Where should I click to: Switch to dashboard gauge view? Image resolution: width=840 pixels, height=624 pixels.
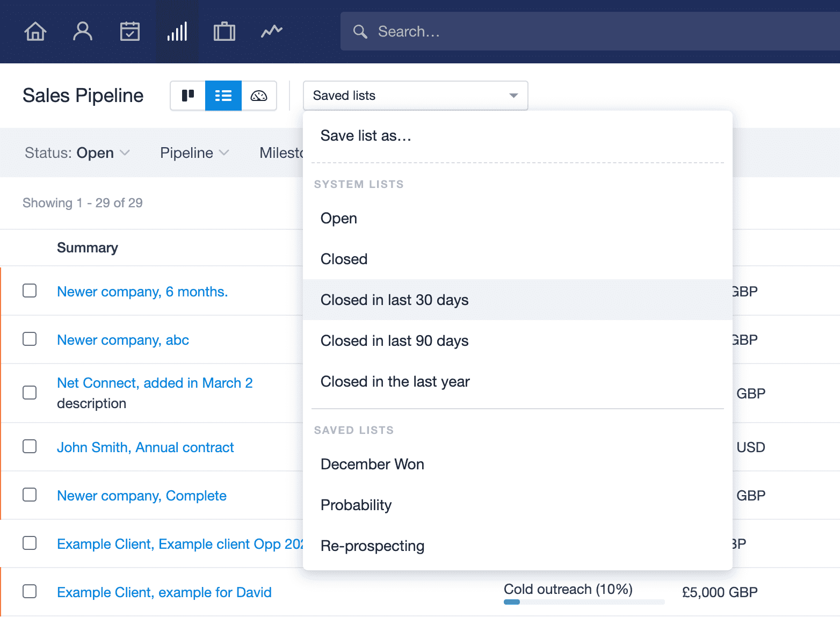[x=259, y=96]
